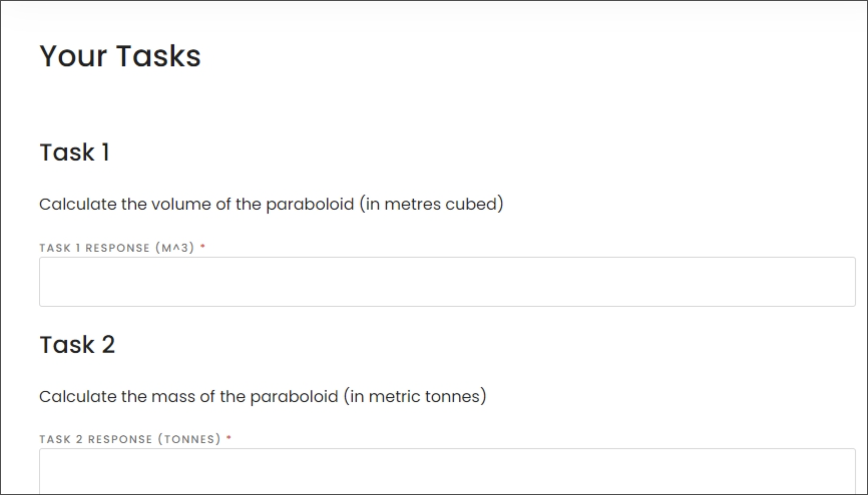Click the paraboloid volume instruction text
The image size is (868, 495).
click(271, 204)
